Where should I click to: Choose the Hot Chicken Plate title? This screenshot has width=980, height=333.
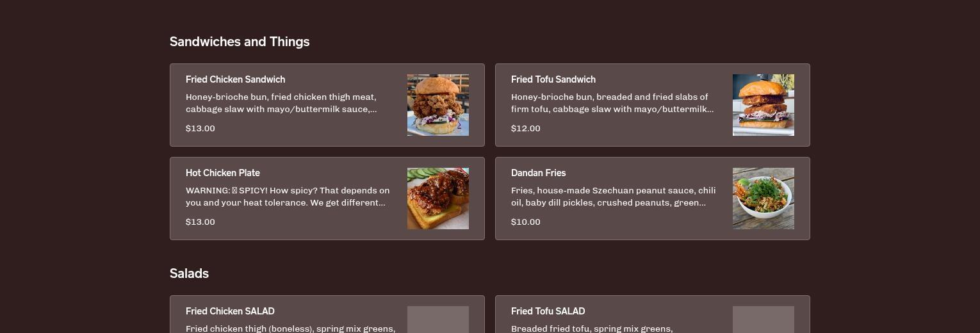223,173
